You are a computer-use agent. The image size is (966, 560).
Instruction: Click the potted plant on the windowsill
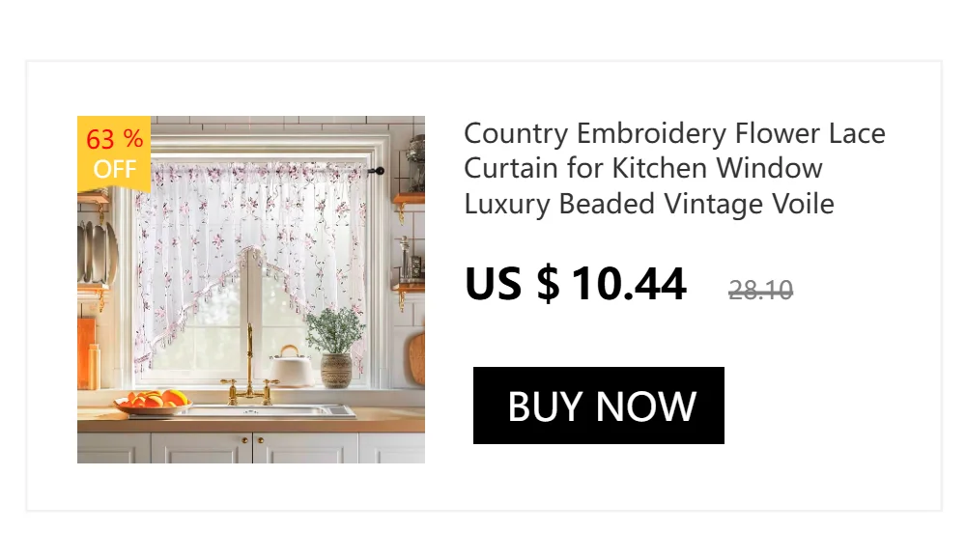click(x=336, y=349)
